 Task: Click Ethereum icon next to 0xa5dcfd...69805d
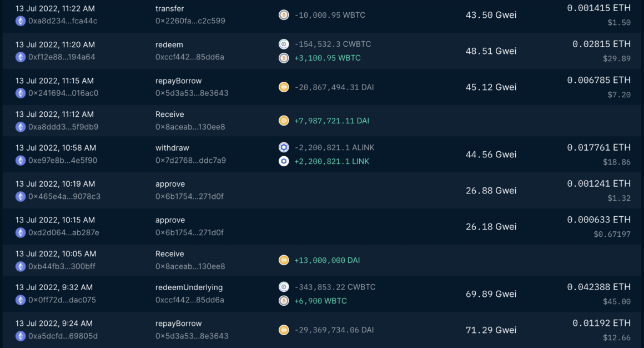click(x=21, y=336)
